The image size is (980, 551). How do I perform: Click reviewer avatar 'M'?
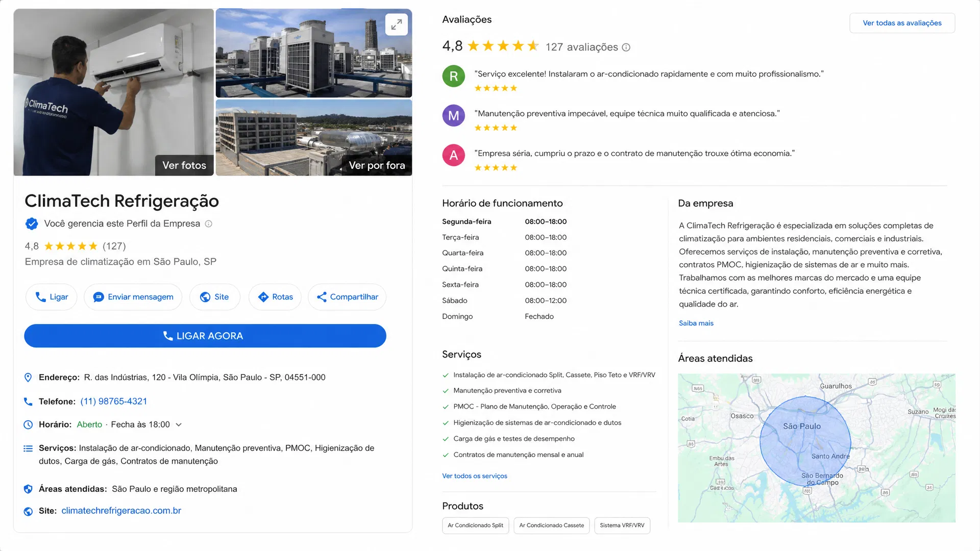pos(453,116)
